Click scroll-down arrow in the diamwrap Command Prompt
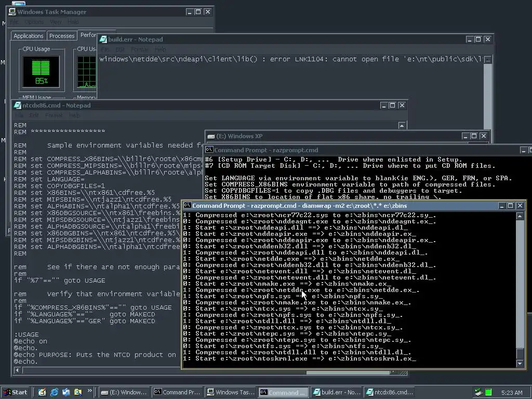 (x=520, y=363)
